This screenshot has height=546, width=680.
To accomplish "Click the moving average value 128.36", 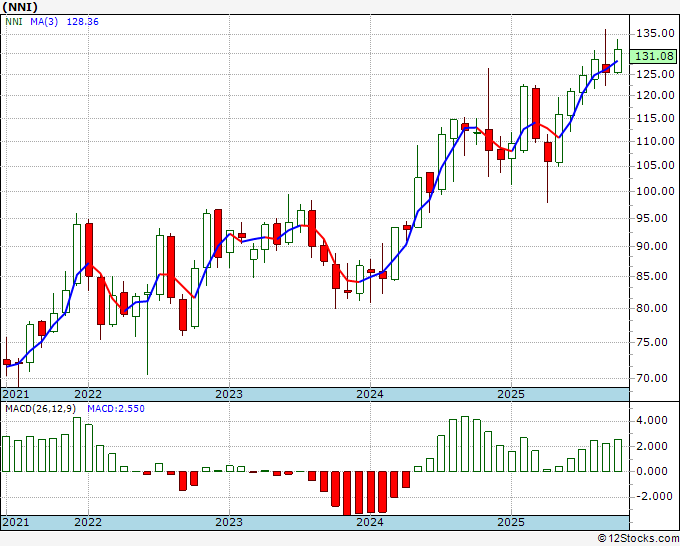I will 82,22.
